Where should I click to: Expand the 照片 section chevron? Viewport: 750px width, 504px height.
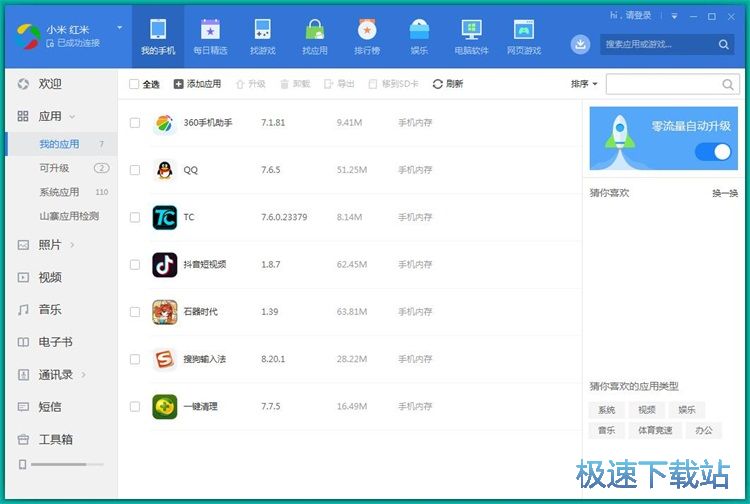click(x=72, y=245)
